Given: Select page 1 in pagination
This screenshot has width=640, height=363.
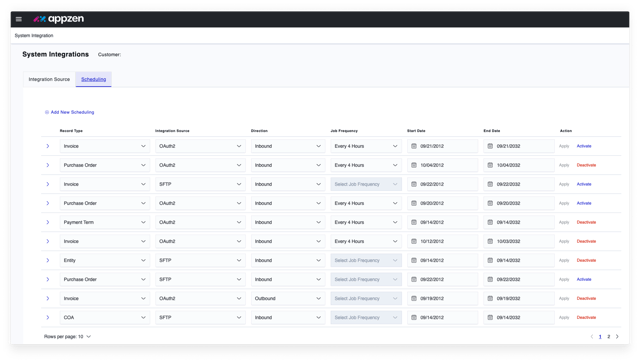Looking at the screenshot, I should (600, 337).
